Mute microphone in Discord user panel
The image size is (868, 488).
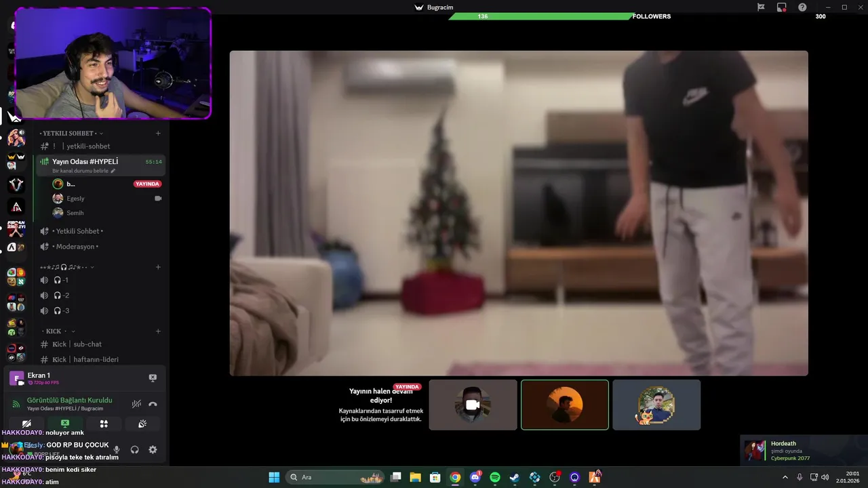click(117, 449)
